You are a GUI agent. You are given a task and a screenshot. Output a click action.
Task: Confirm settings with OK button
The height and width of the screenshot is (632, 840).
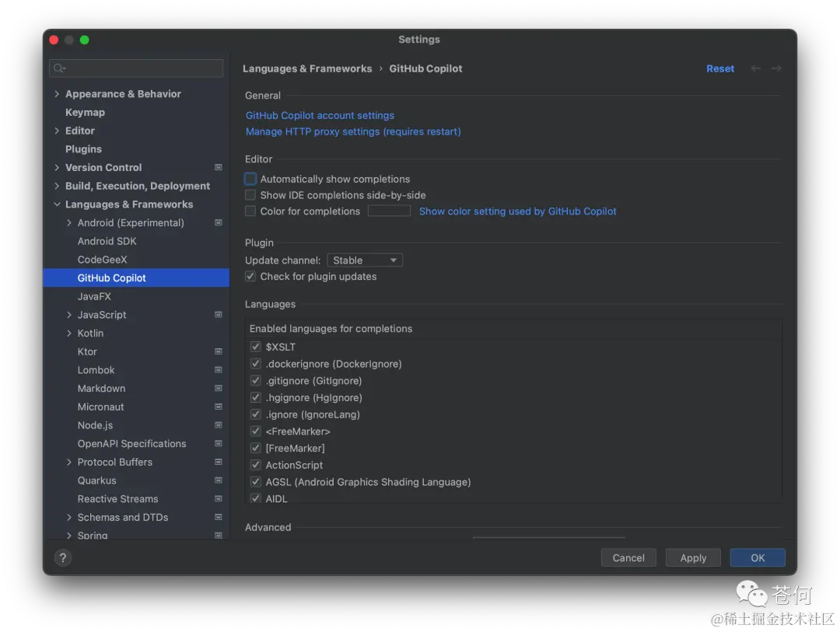pyautogui.click(x=758, y=557)
